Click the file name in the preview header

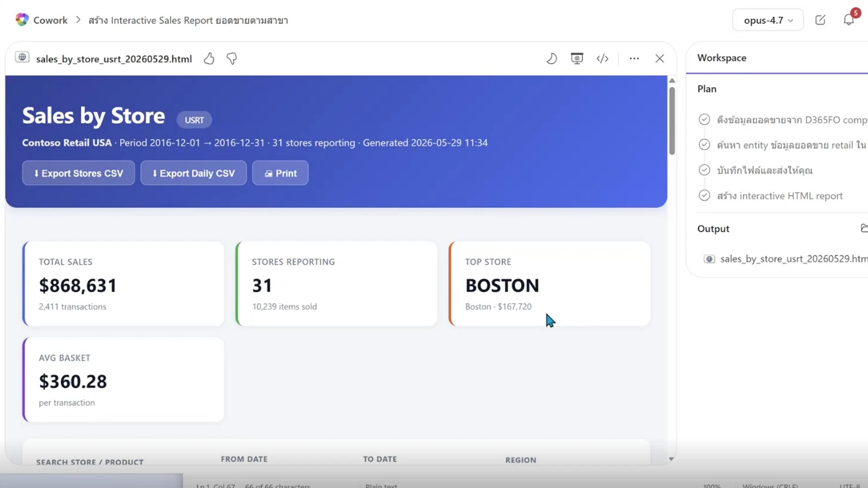coord(114,59)
